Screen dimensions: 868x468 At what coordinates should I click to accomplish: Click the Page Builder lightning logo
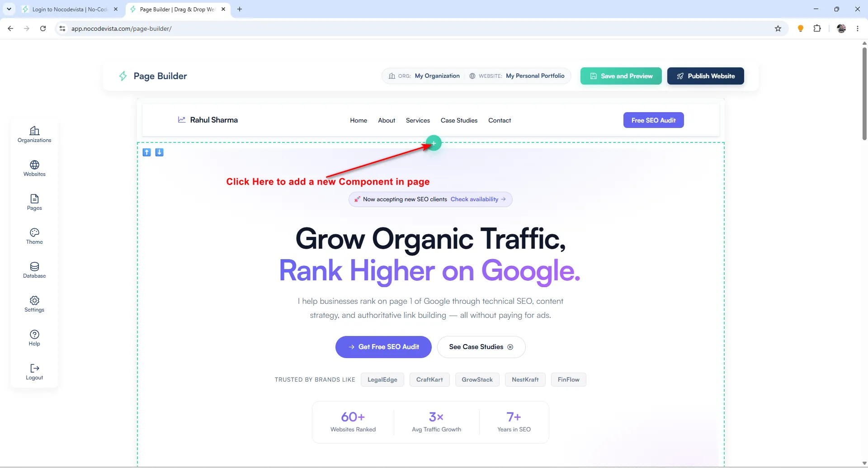coord(123,76)
